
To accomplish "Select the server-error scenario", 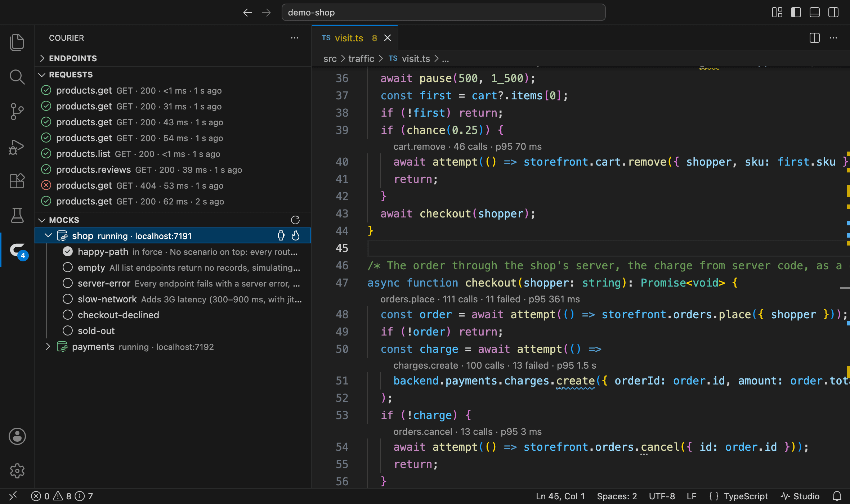I will [173, 283].
